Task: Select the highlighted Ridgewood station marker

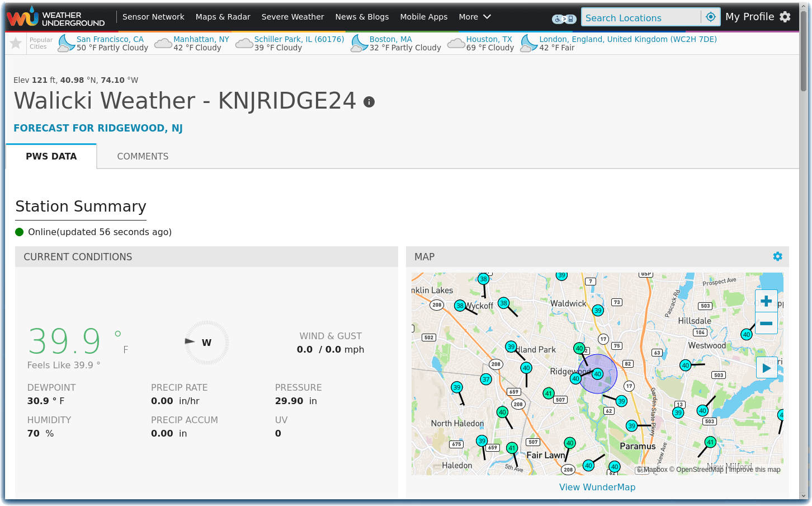Action: click(x=597, y=374)
